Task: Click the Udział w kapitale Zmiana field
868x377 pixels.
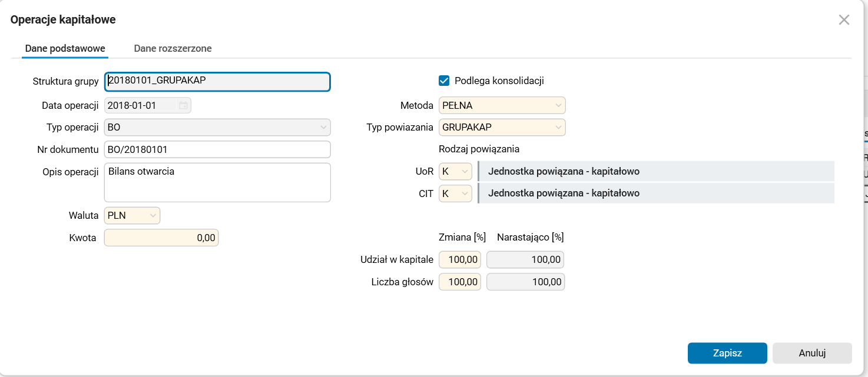Action: click(x=459, y=259)
